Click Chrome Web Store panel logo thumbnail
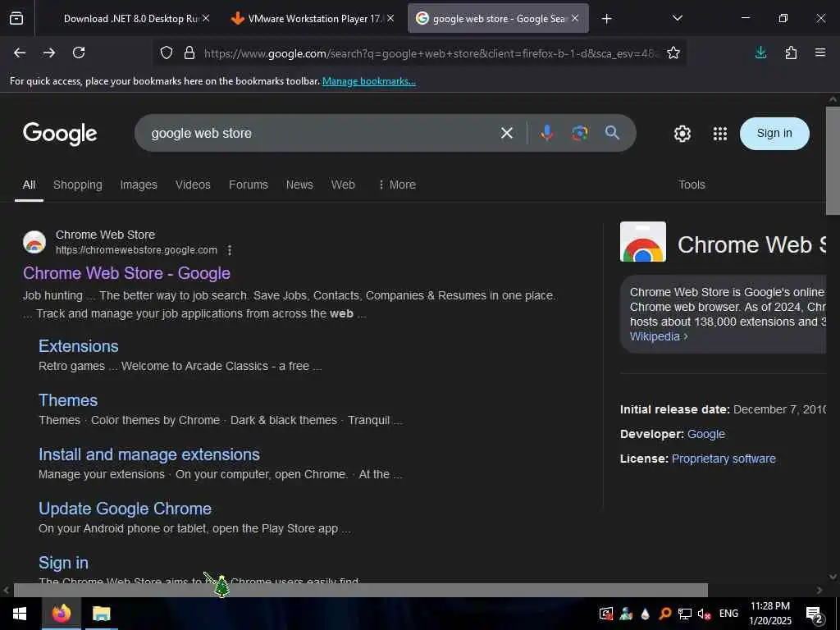 point(643,242)
